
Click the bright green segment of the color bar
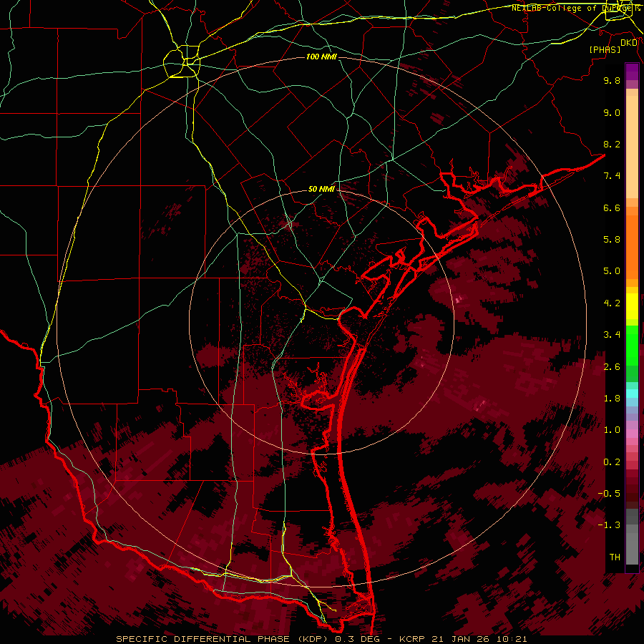632,346
